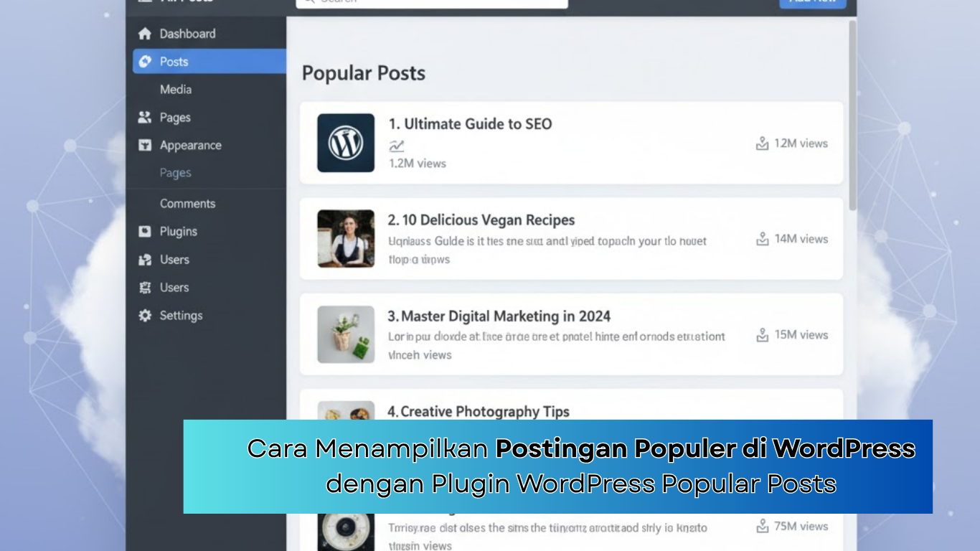The image size is (980, 551).
Task: Click the Posts icon in sidebar
Action: click(x=145, y=62)
